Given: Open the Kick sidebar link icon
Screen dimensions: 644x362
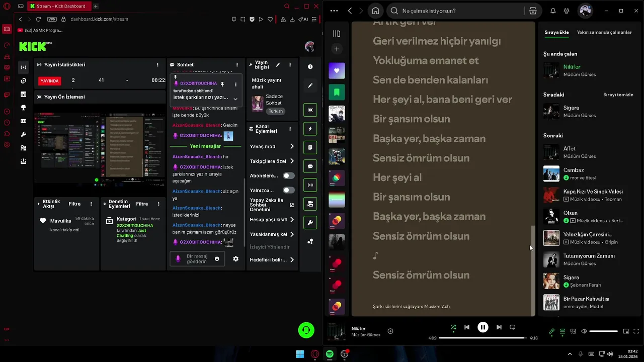Looking at the screenshot, I should 23,81.
